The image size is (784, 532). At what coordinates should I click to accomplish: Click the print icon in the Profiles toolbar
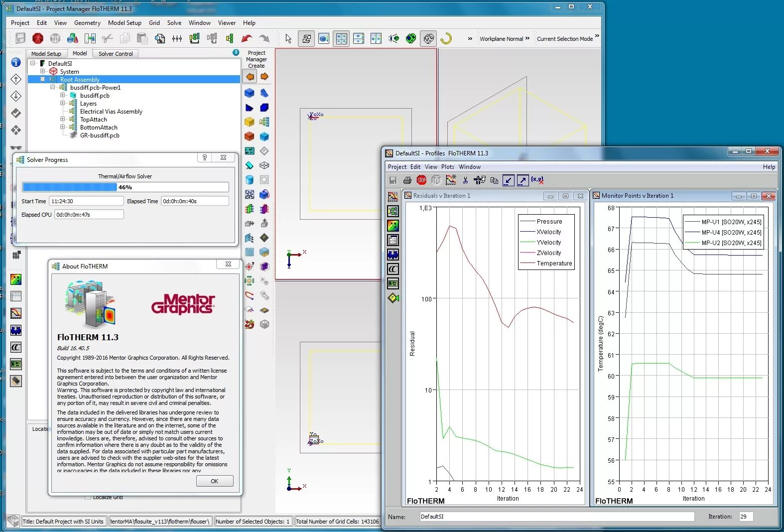pyautogui.click(x=407, y=180)
